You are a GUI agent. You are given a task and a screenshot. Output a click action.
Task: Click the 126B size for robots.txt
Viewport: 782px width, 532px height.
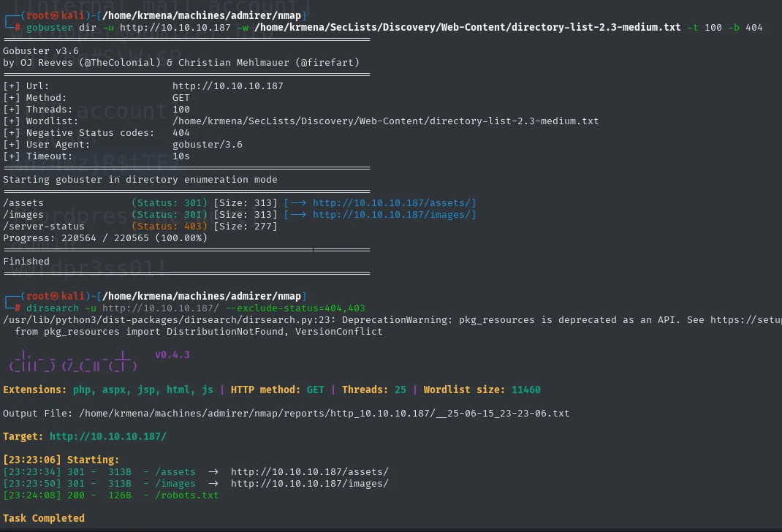[120, 495]
